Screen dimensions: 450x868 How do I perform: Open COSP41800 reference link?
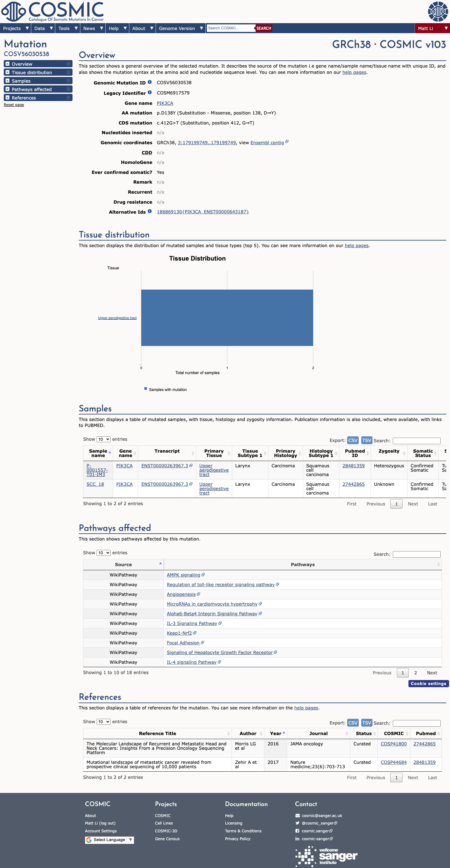click(393, 744)
